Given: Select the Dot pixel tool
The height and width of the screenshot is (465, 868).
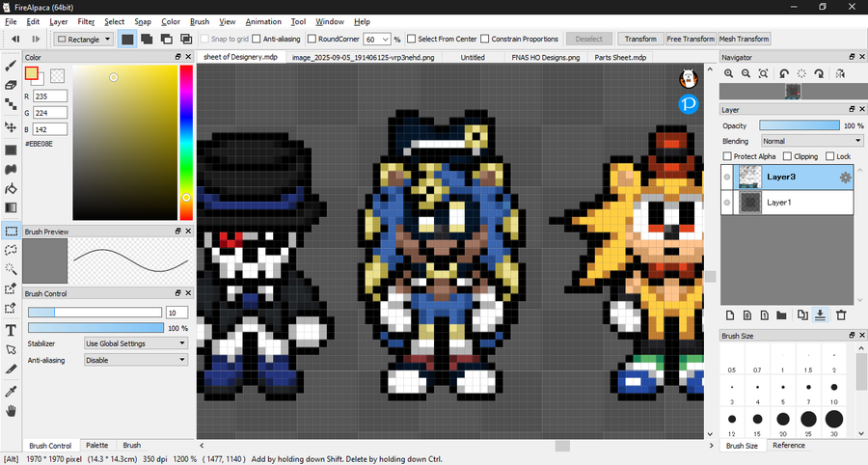Looking at the screenshot, I should (x=11, y=103).
